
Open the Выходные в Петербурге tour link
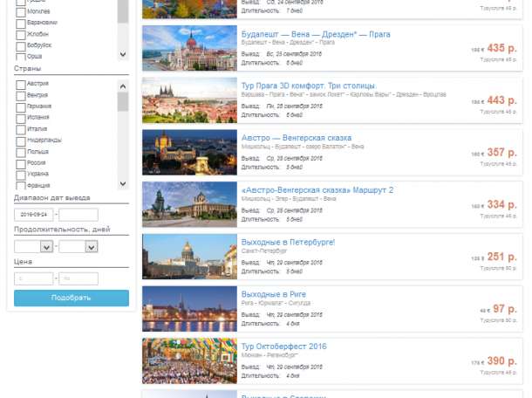pos(288,242)
